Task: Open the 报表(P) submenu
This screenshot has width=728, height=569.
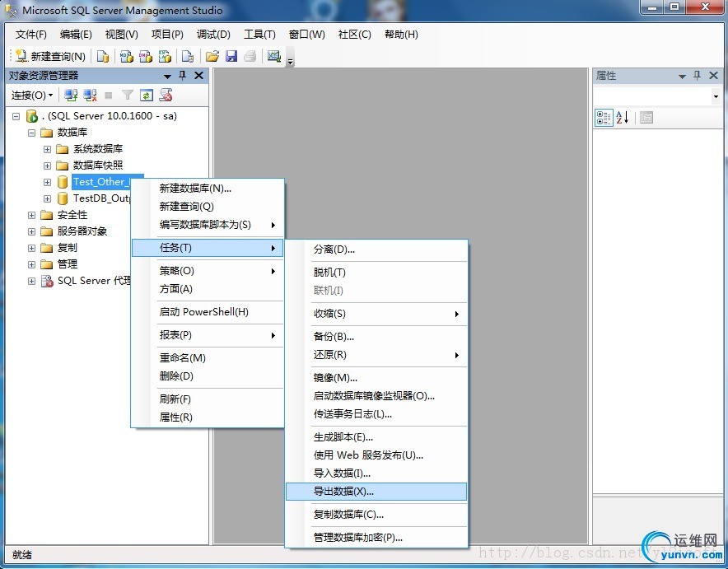Action: click(x=208, y=335)
